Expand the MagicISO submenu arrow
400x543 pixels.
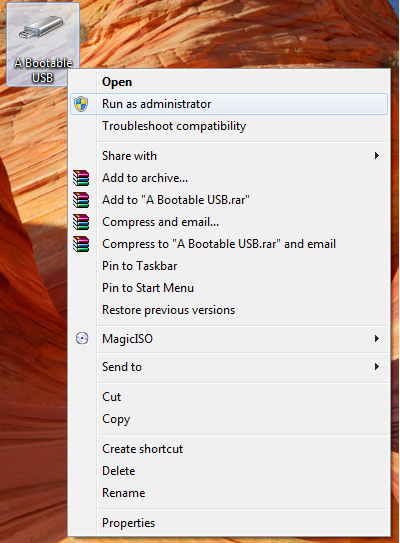coord(377,338)
